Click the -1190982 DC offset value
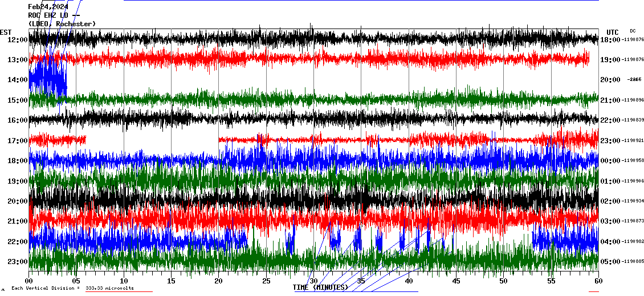 pos(633,242)
